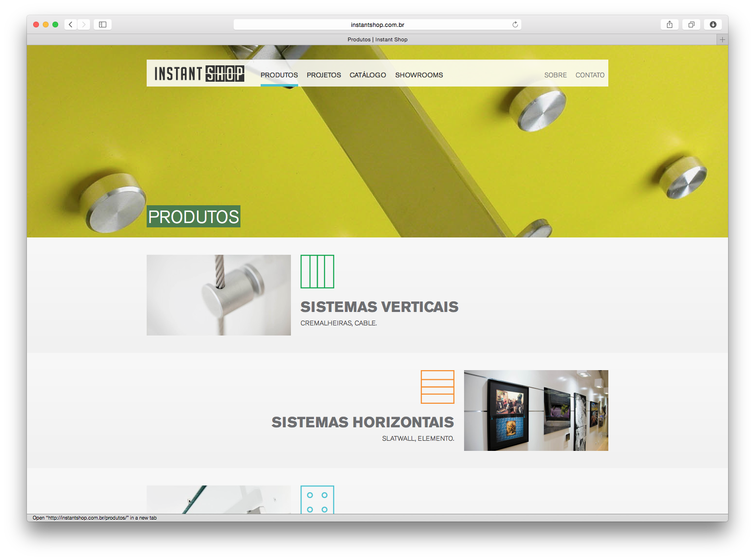Open the SHOWROOMS menu item
This screenshot has width=755, height=560.
[x=419, y=75]
